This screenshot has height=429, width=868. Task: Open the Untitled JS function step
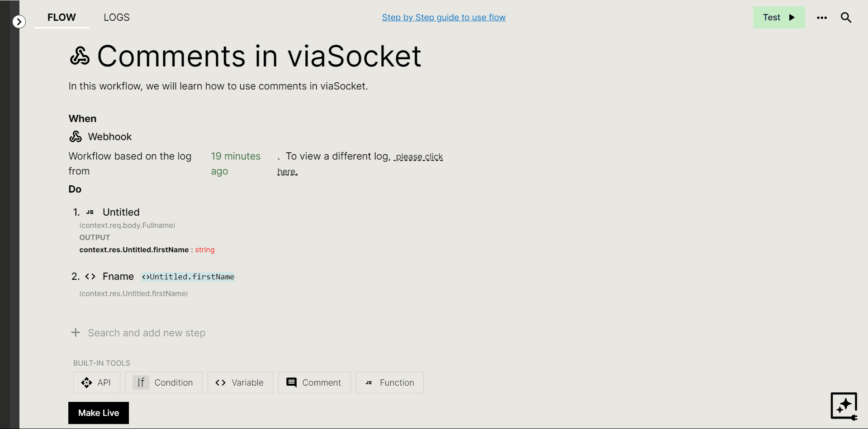(121, 212)
